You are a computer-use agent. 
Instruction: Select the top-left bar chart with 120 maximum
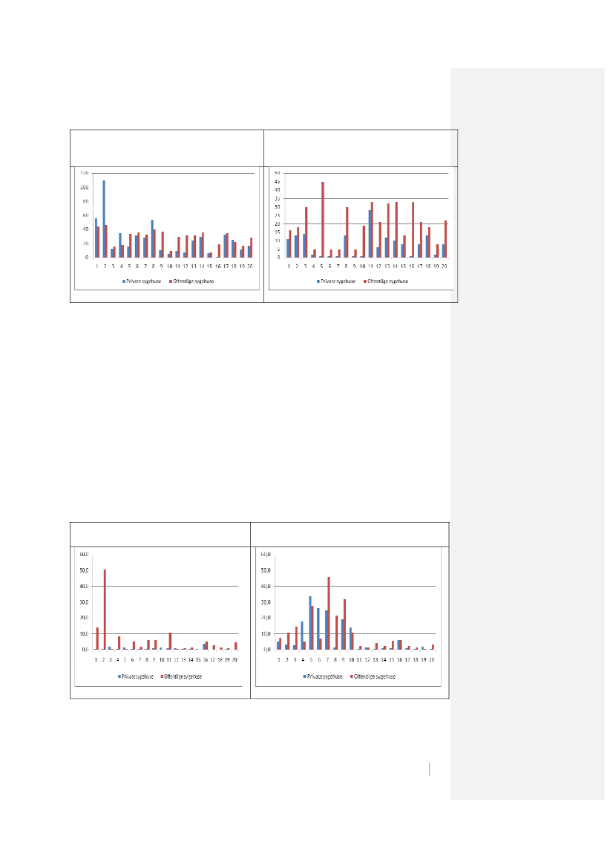tap(167, 228)
